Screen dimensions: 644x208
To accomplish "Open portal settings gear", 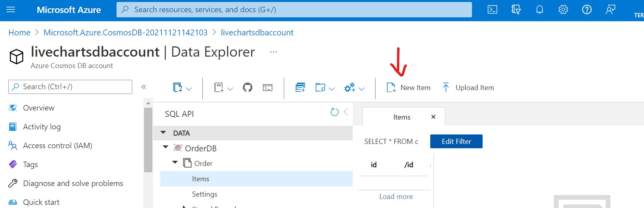I will 563,9.
